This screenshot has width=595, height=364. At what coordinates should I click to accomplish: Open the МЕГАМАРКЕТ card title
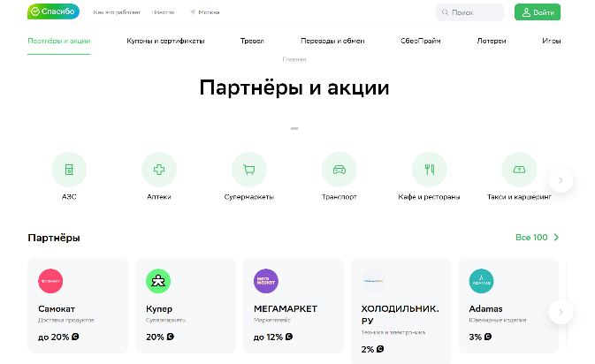(x=286, y=308)
